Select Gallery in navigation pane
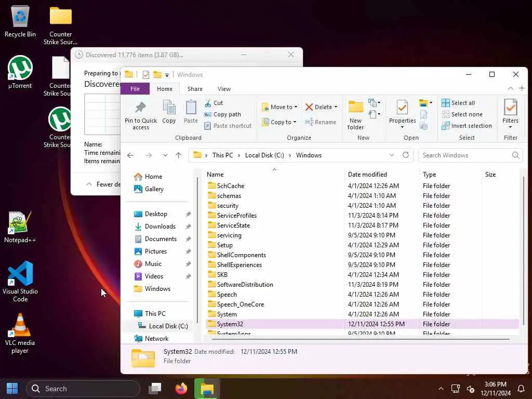Viewport: 532px width, 399px height. click(149, 189)
